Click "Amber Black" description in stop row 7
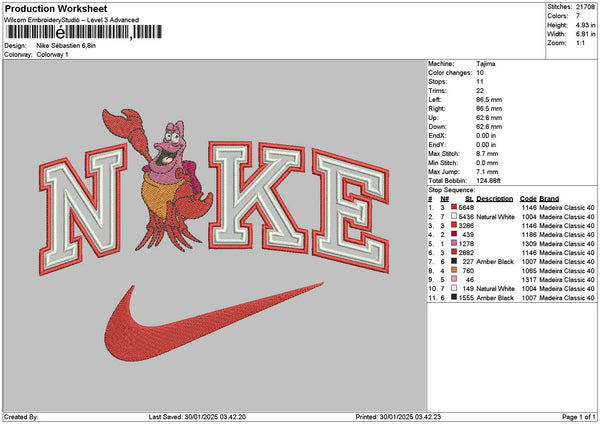The image size is (600, 424). click(x=495, y=261)
